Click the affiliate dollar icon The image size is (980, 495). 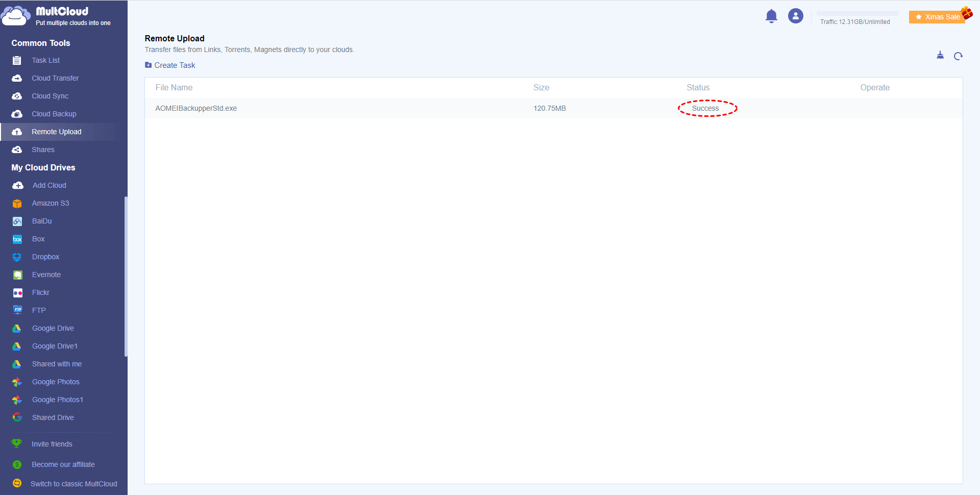[17, 464]
